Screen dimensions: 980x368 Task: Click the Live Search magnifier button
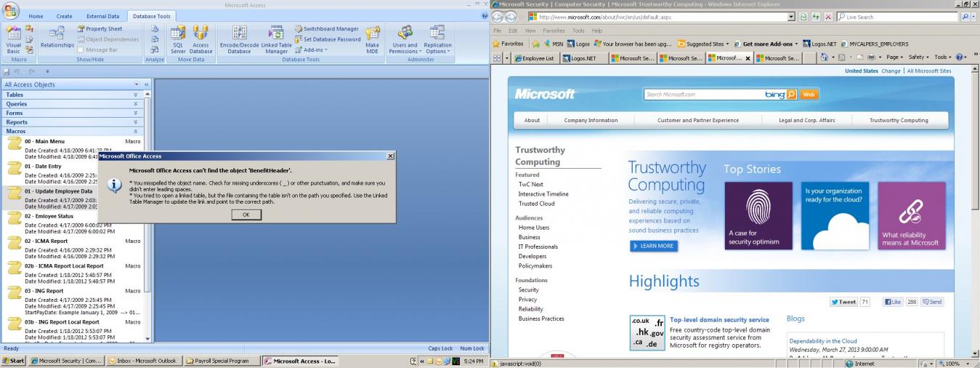pyautogui.click(x=966, y=17)
